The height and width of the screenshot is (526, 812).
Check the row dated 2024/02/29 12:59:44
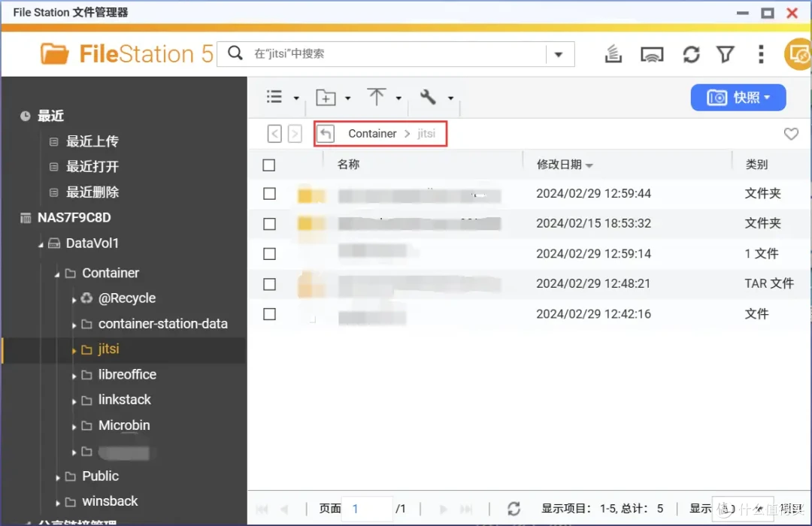269,194
